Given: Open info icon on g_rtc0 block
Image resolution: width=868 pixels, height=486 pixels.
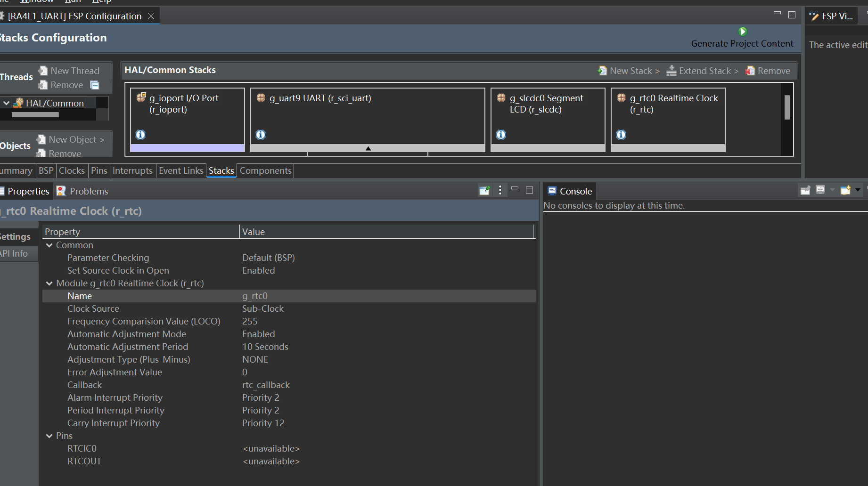Looking at the screenshot, I should pos(621,135).
